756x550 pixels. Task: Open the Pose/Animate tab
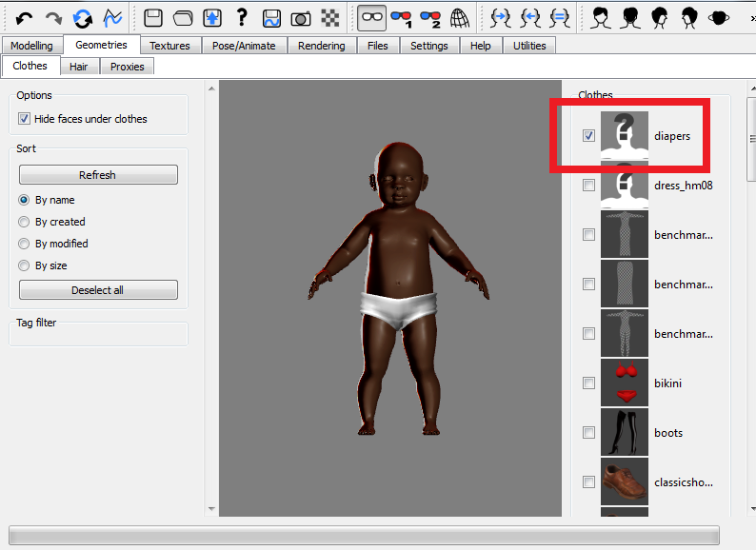(x=244, y=46)
